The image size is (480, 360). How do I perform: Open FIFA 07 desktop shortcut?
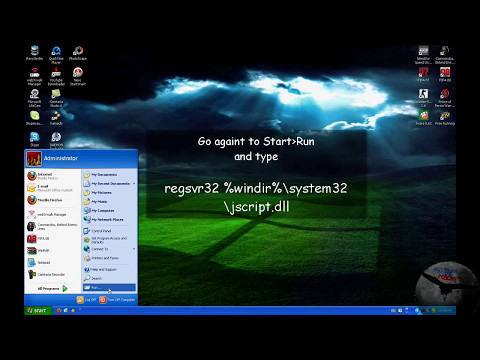[423, 75]
